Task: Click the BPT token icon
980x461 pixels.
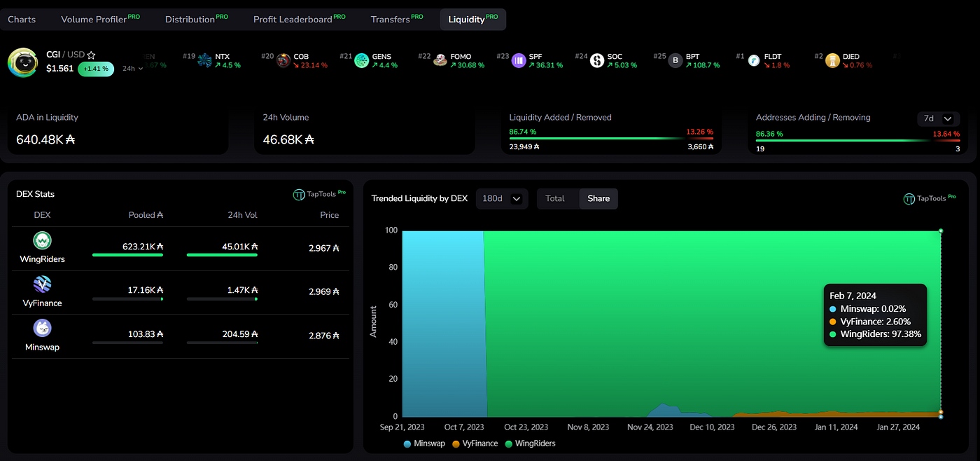Action: point(675,60)
